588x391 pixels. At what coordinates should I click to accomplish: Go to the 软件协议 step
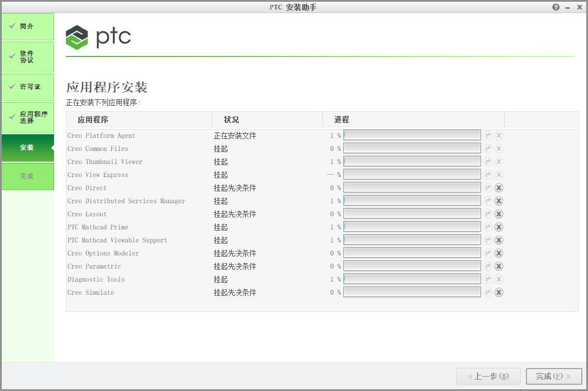[x=28, y=56]
